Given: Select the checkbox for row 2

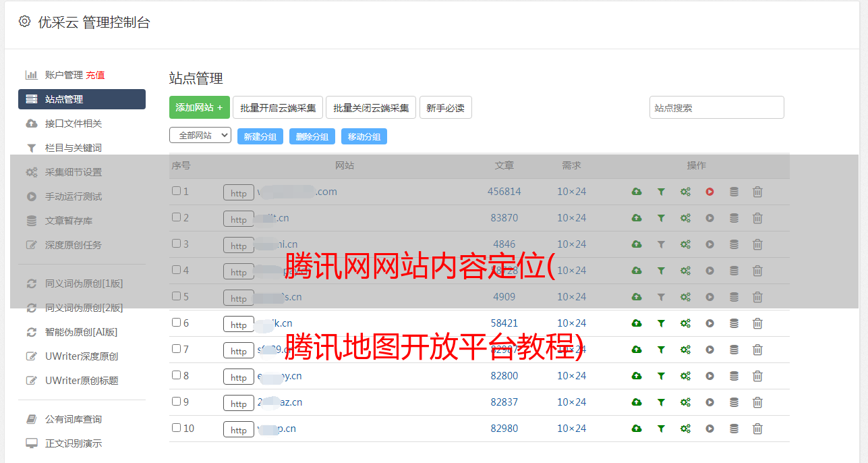Looking at the screenshot, I should point(177,217).
